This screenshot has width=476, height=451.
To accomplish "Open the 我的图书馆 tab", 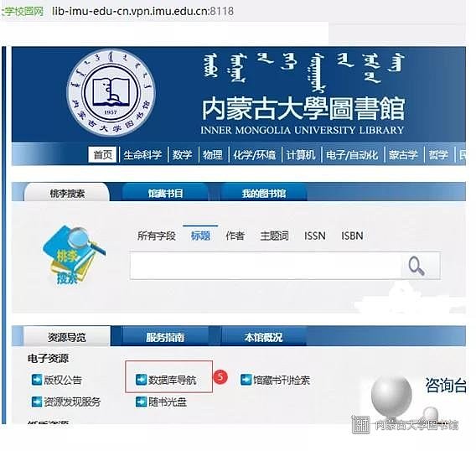I will tap(263, 193).
